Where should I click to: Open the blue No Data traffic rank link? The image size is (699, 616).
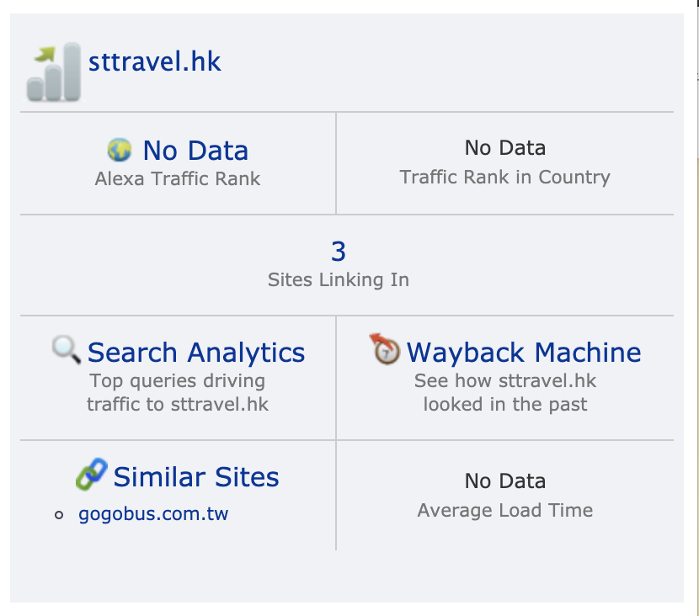point(195,151)
